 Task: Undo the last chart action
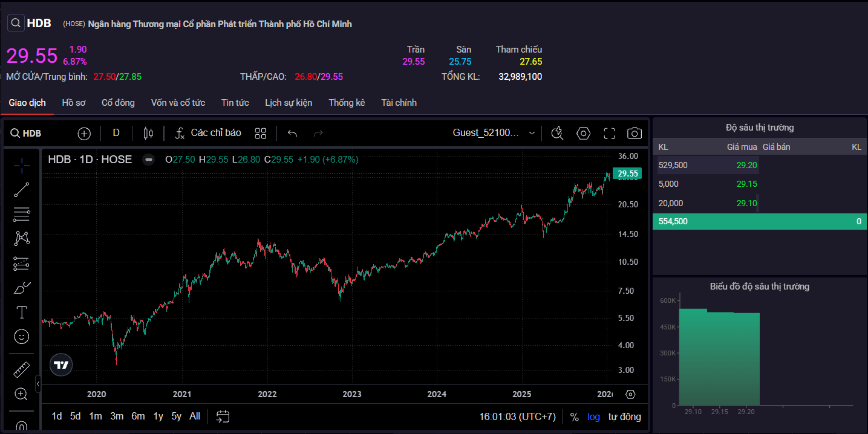pyautogui.click(x=293, y=133)
